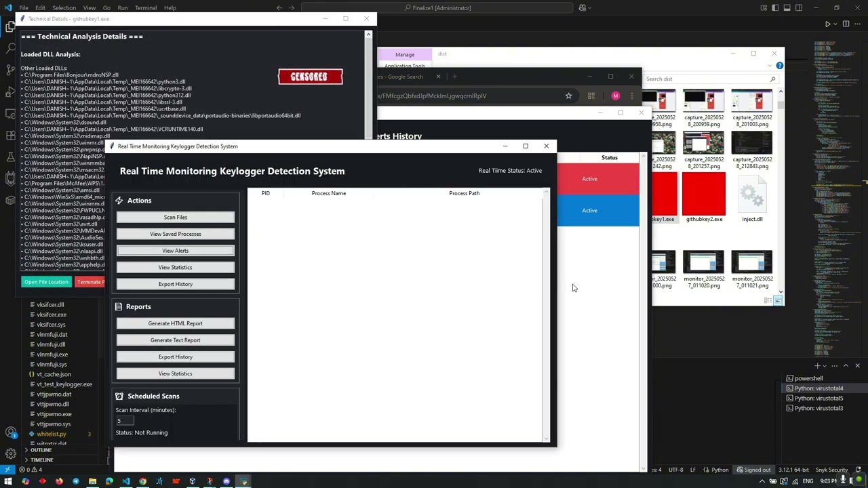Viewport: 868px width, 488px height.
Task: Toggle VS Code primary sidebar layout
Action: click(775, 7)
